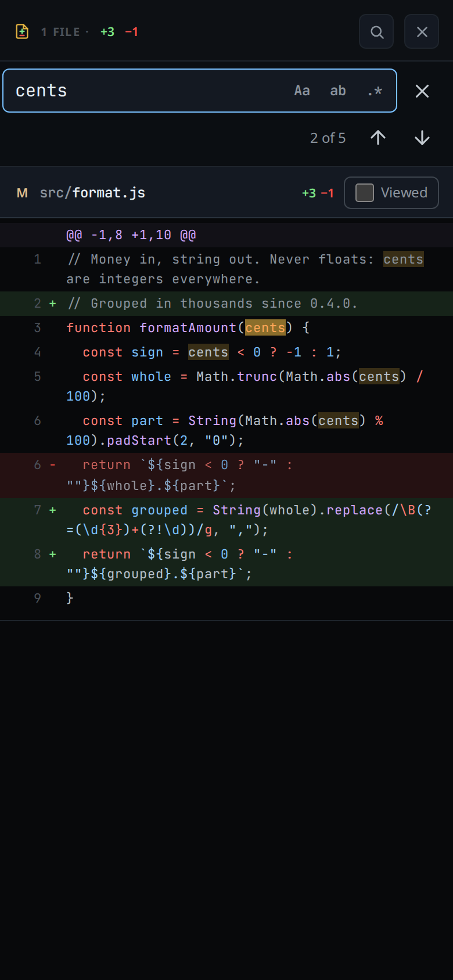Click the 1 FILE summary label
This screenshot has height=980, width=453.
point(60,32)
